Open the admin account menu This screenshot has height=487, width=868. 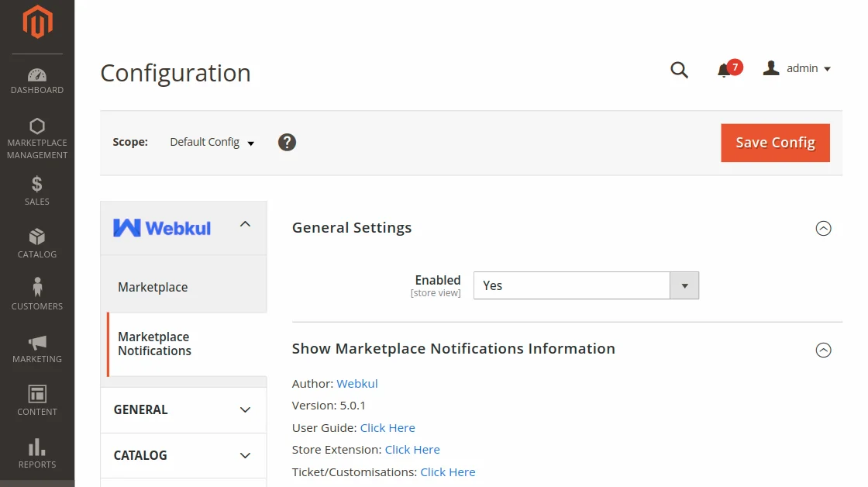point(797,68)
